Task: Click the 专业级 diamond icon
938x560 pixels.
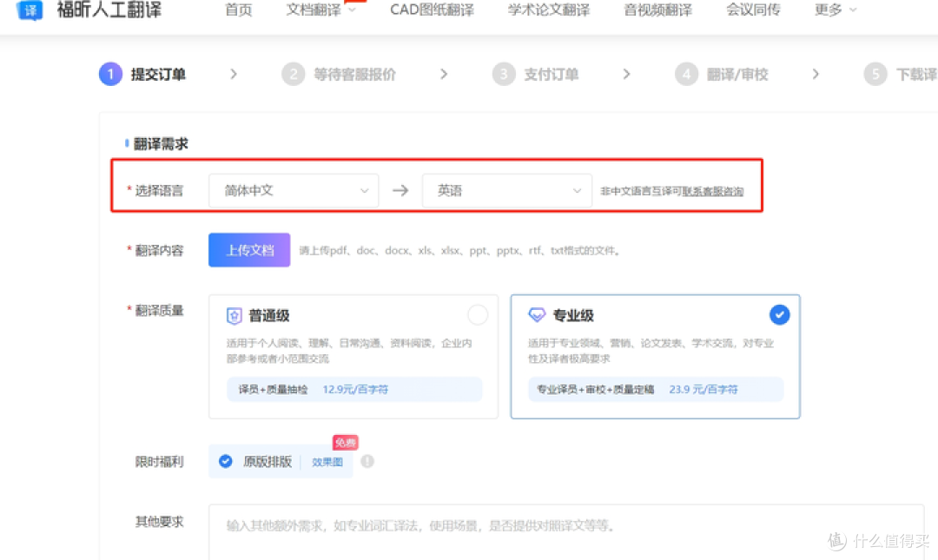Action: click(x=538, y=314)
